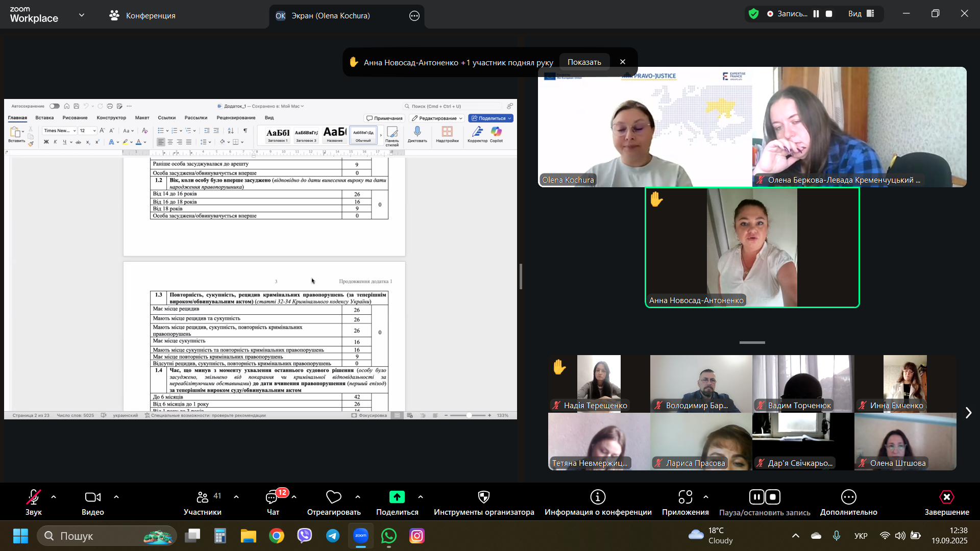Open the Чат panel with 12 unread

273,497
